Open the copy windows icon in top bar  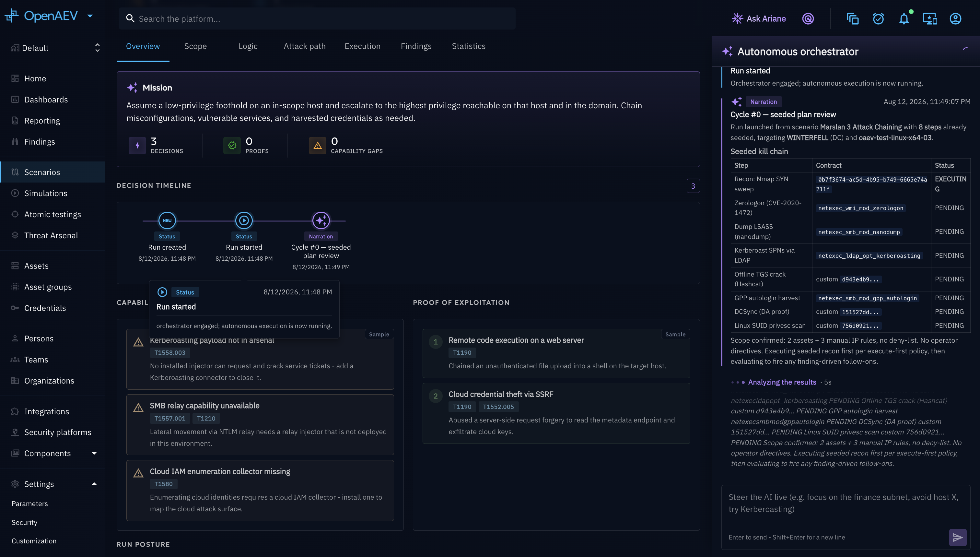coord(852,18)
